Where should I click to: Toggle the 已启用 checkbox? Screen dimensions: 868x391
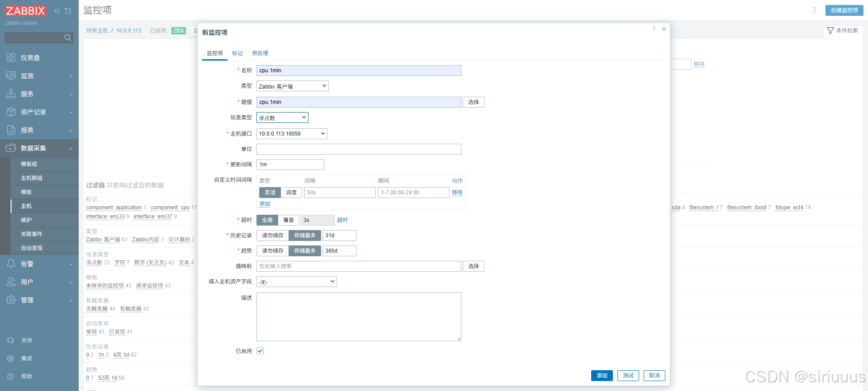coord(260,351)
